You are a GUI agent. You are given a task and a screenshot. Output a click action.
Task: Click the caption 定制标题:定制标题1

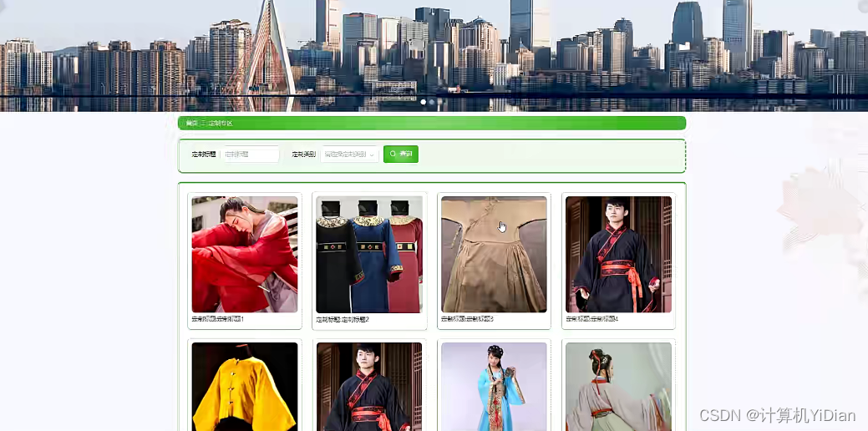tap(217, 319)
